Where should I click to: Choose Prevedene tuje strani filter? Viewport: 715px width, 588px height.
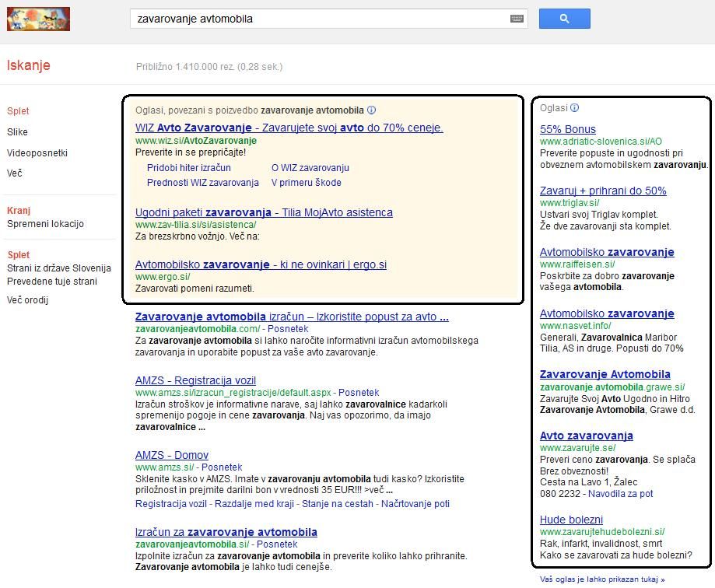pos(53,282)
